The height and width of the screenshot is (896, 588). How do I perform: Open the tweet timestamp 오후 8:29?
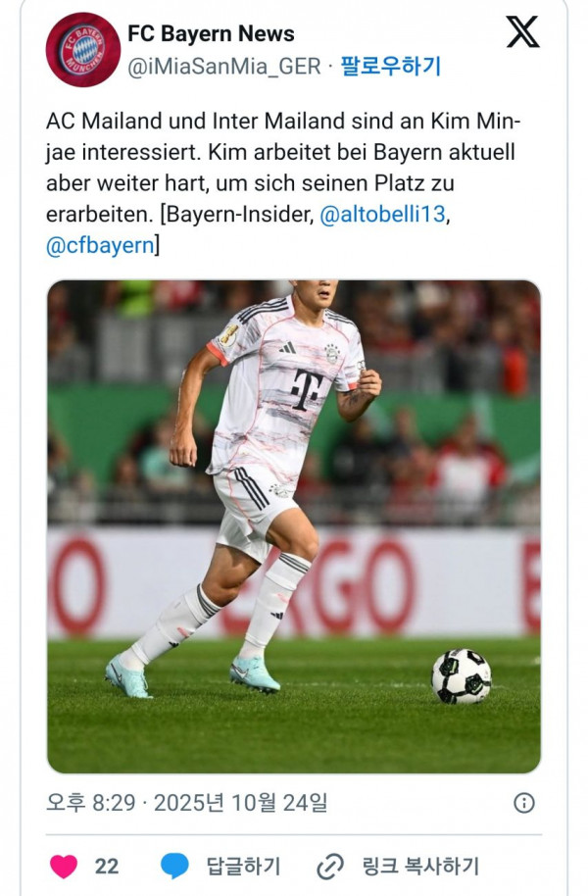click(91, 803)
